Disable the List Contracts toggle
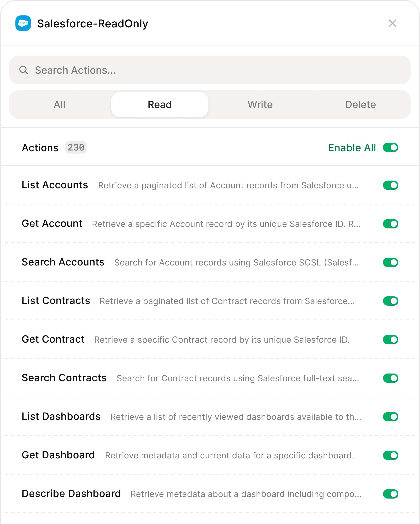Image resolution: width=420 pixels, height=524 pixels. click(x=391, y=301)
